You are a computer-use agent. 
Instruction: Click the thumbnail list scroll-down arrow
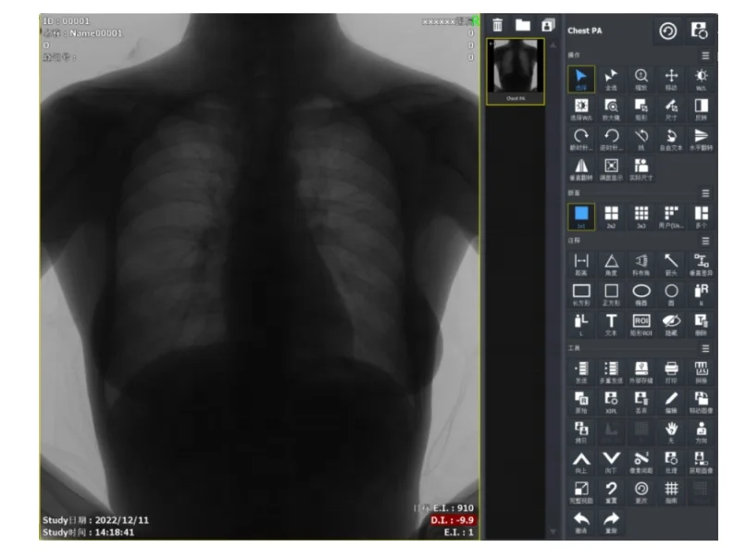(554, 532)
